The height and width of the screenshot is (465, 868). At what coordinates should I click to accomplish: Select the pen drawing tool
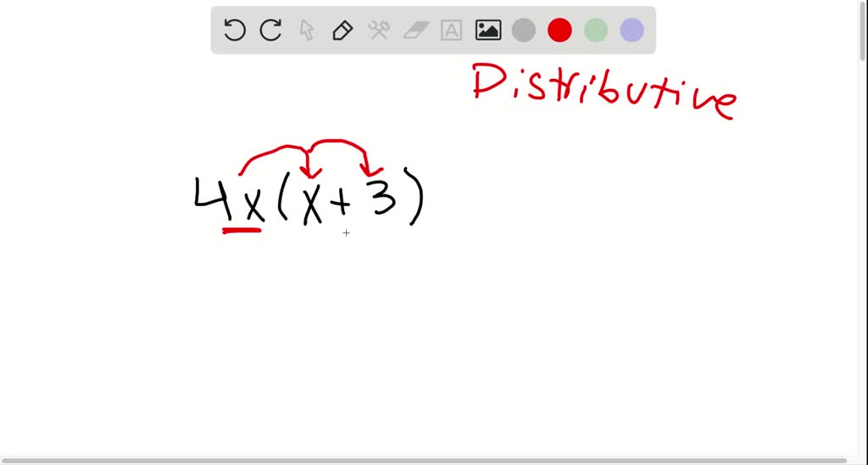[x=342, y=30]
